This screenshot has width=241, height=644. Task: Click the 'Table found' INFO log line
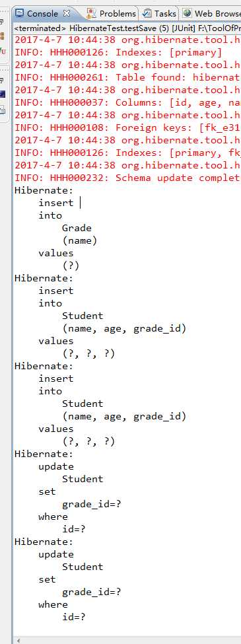(x=127, y=77)
